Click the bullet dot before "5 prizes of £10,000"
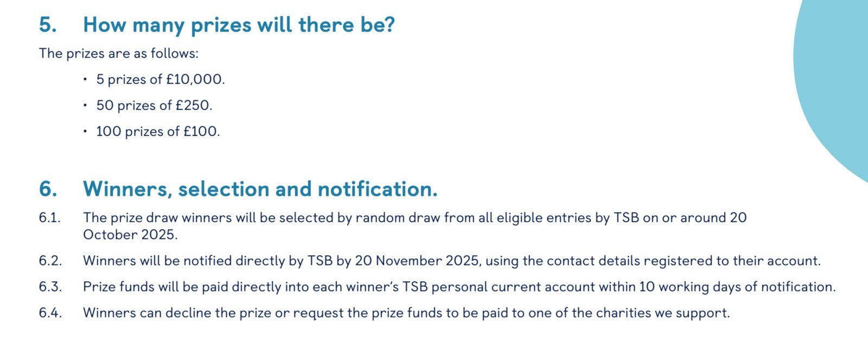 point(85,80)
